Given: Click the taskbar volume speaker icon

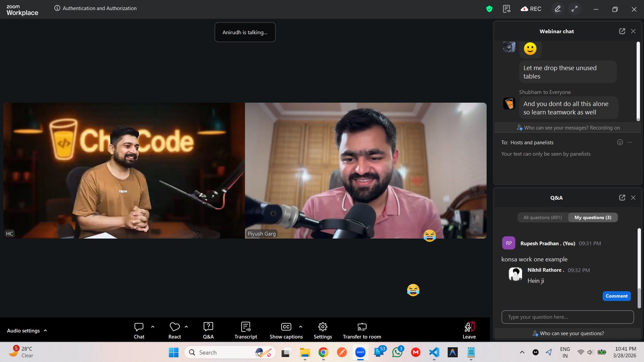Looking at the screenshot, I should pos(591,352).
